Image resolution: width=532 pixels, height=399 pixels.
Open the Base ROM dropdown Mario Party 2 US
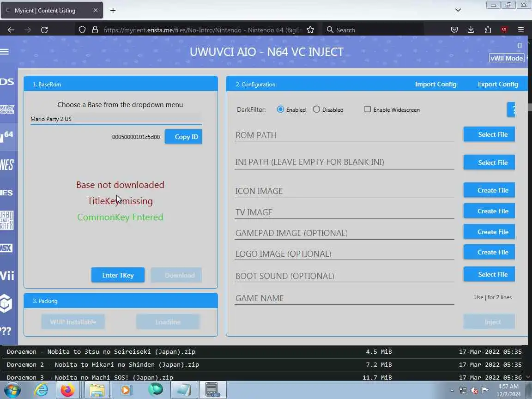(116, 119)
